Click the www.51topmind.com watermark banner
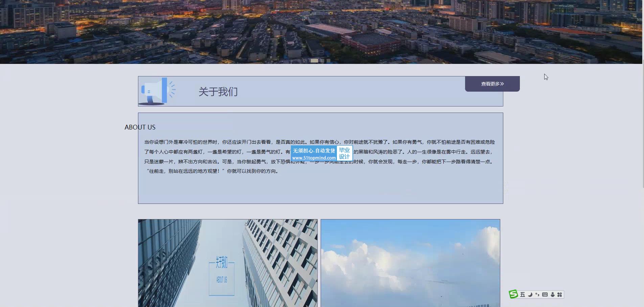The width and height of the screenshot is (644, 307). click(x=314, y=158)
